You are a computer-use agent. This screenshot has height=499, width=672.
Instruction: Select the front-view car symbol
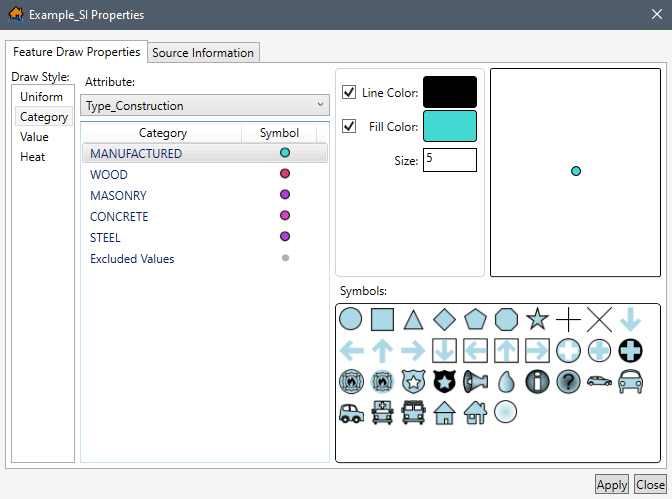click(x=630, y=382)
